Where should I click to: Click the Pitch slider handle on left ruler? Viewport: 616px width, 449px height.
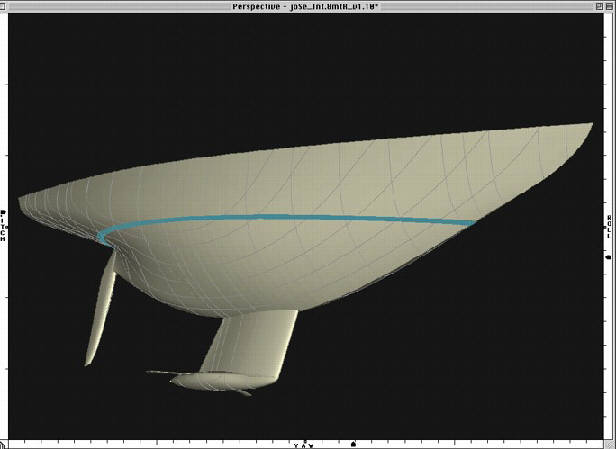[x=4, y=212]
